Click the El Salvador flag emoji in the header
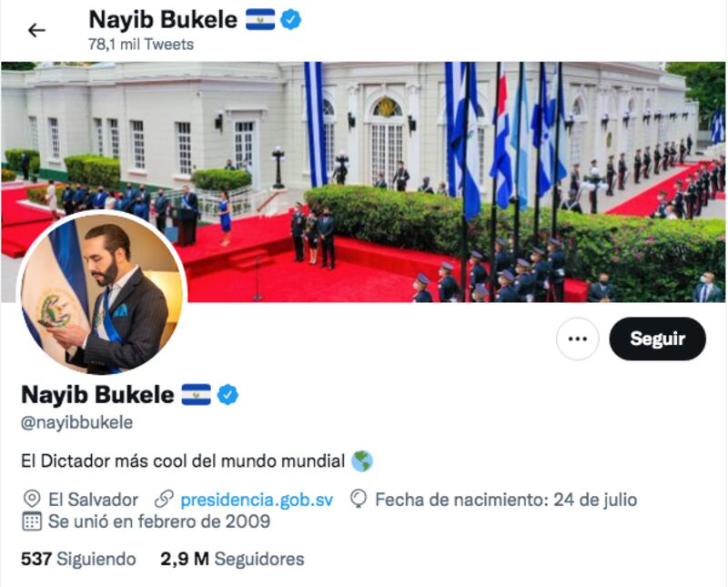This screenshot has height=587, width=728. pyautogui.click(x=260, y=20)
